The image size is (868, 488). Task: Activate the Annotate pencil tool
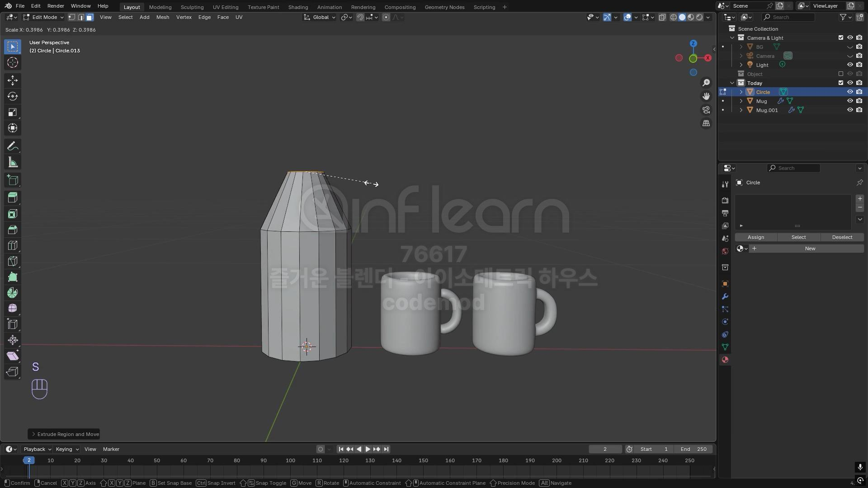coord(13,146)
